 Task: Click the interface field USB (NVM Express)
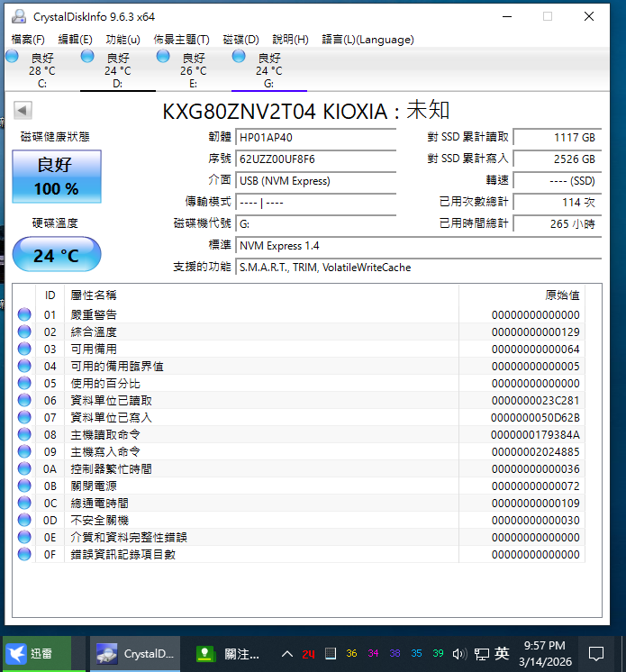[315, 180]
